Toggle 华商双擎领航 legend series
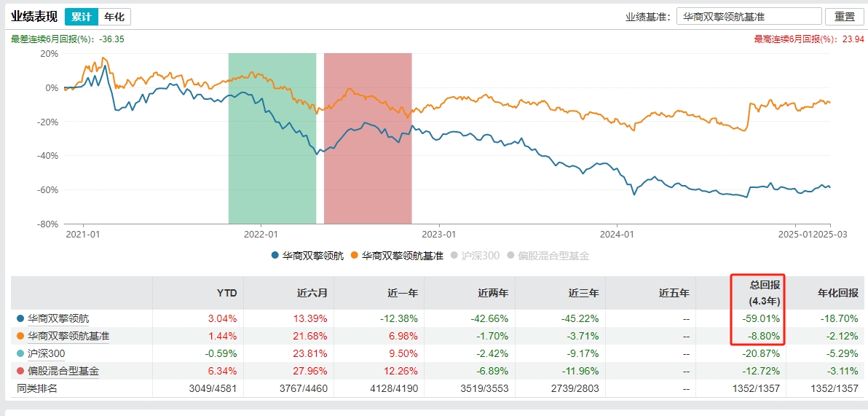Viewport: 868px width, 416px height. click(307, 256)
